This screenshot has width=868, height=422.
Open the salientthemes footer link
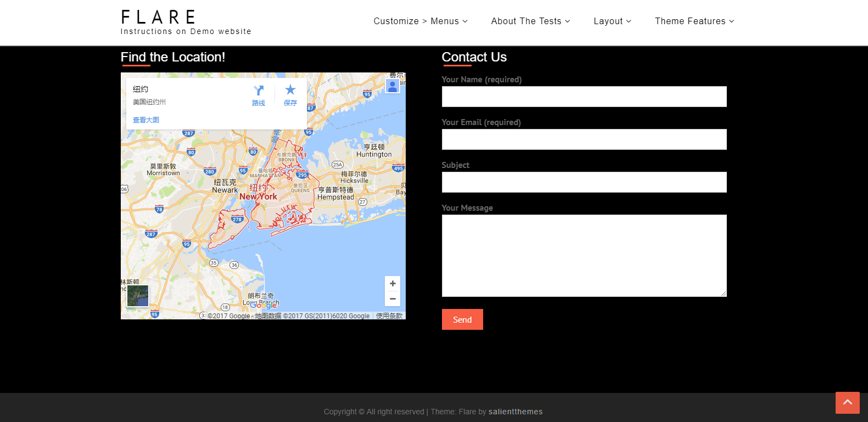point(516,412)
